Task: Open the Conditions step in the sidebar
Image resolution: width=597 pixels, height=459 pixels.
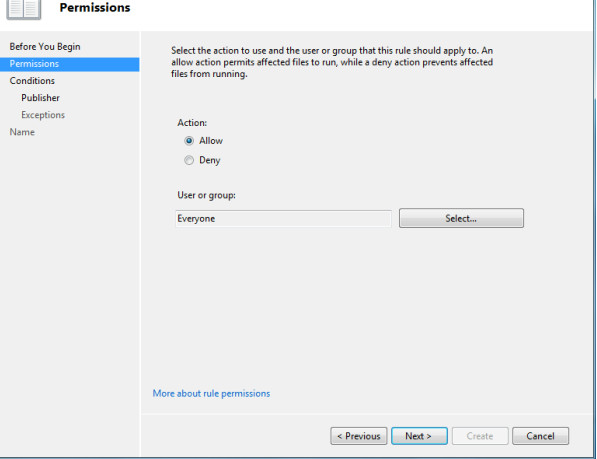Action: point(32,81)
